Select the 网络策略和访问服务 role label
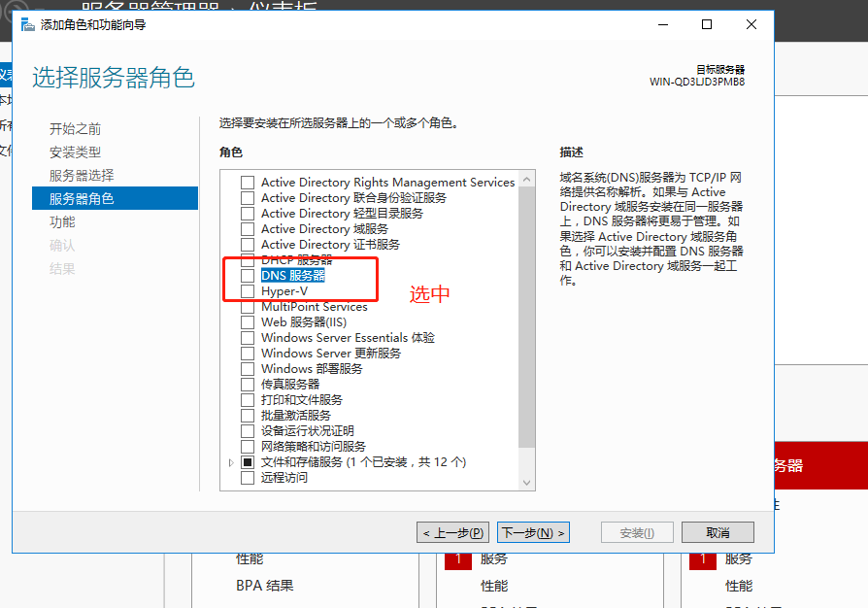 314,446
